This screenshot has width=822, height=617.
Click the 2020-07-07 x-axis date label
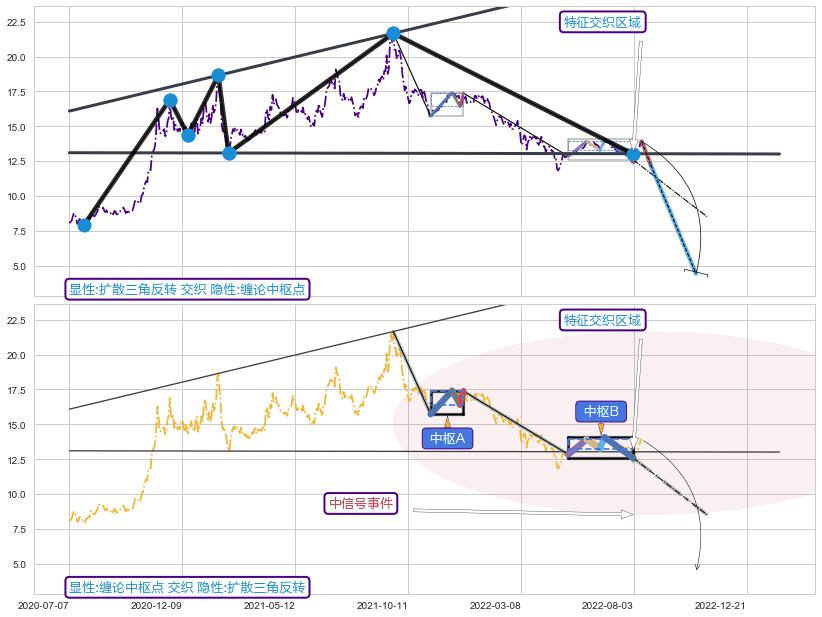44,605
